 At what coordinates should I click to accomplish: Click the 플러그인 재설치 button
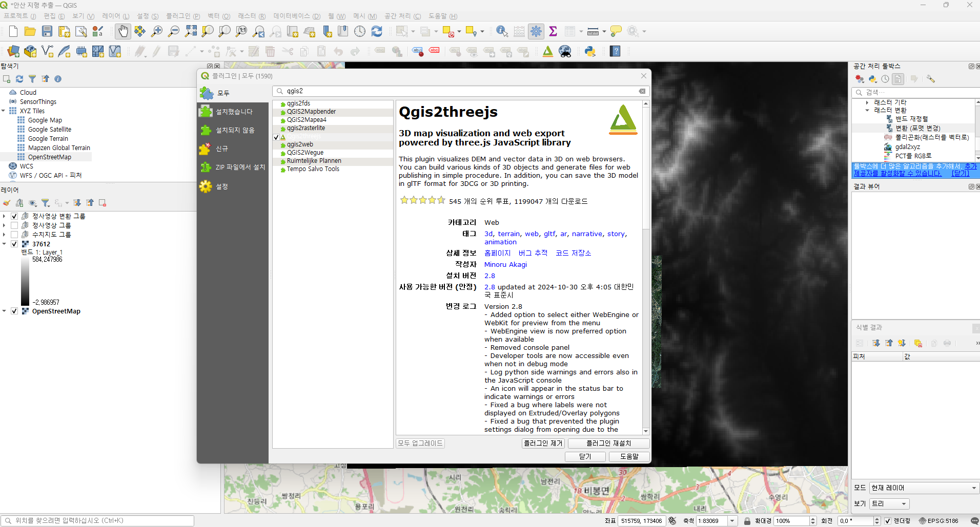pos(608,444)
